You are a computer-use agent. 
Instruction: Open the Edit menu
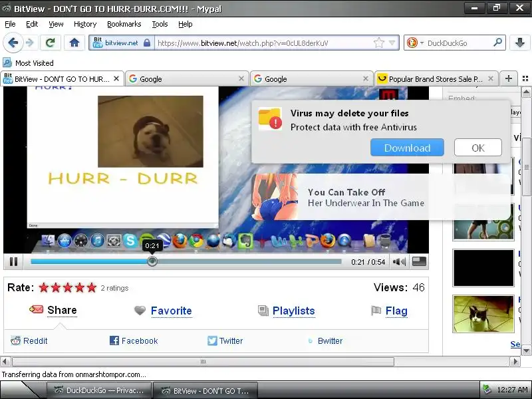click(x=32, y=24)
